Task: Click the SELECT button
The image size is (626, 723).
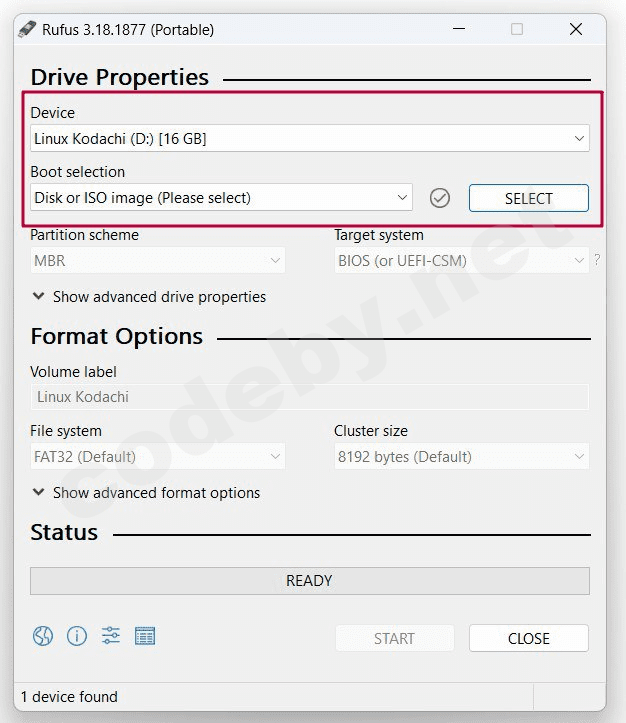Action: [x=529, y=198]
